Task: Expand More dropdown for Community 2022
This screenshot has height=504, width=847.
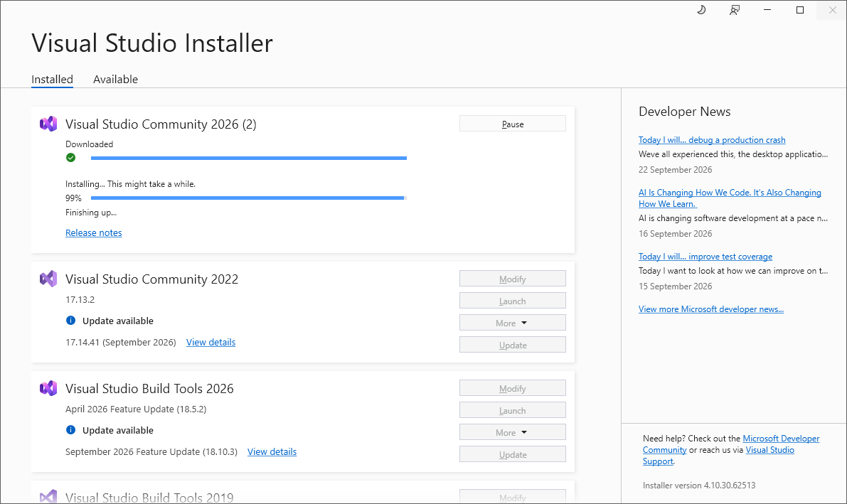Action: click(x=513, y=323)
